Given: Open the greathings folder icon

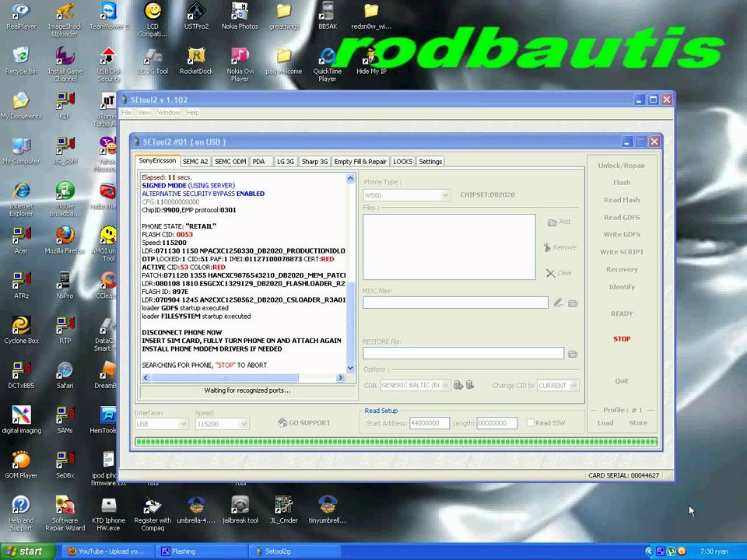Looking at the screenshot, I should point(284,16).
